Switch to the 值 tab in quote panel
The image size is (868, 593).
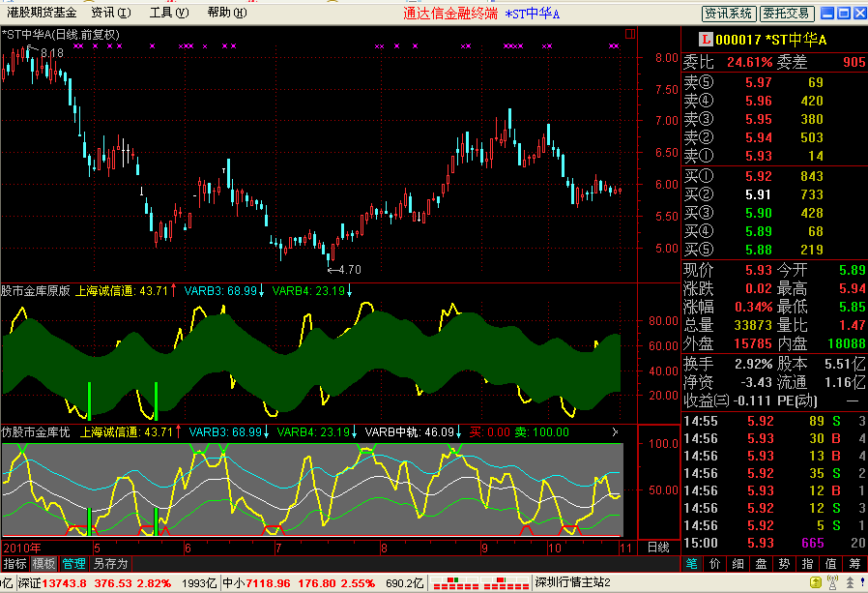tap(831, 564)
